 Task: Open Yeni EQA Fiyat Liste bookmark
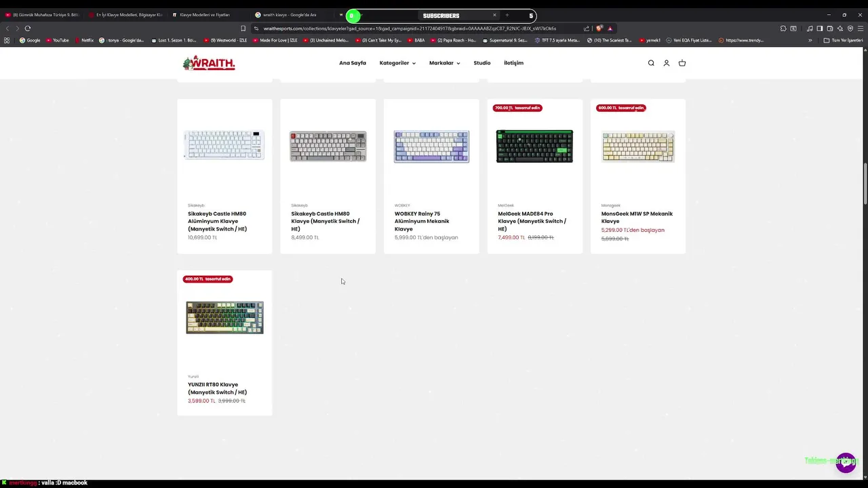690,41
